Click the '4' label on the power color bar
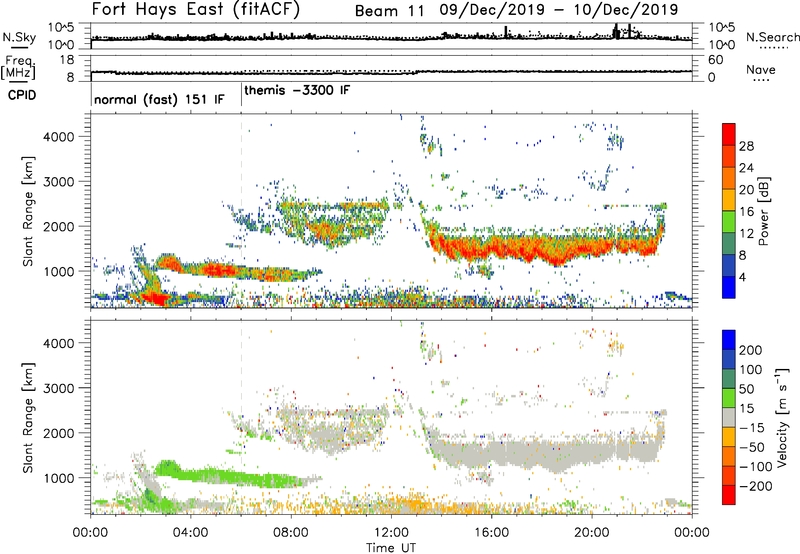The image size is (800, 554). coord(743,277)
